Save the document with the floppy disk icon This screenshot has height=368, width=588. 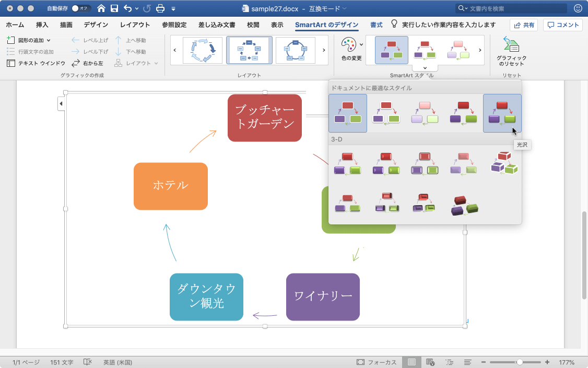pyautogui.click(x=114, y=8)
